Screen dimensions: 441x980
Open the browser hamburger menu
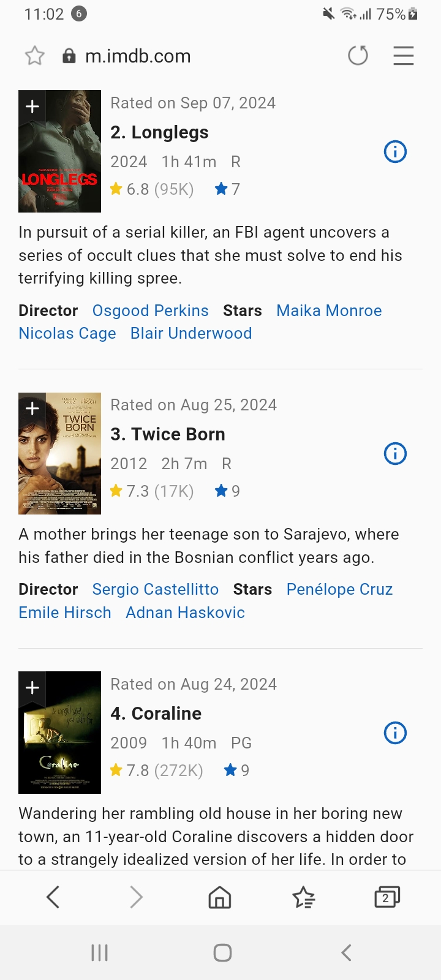pos(403,56)
